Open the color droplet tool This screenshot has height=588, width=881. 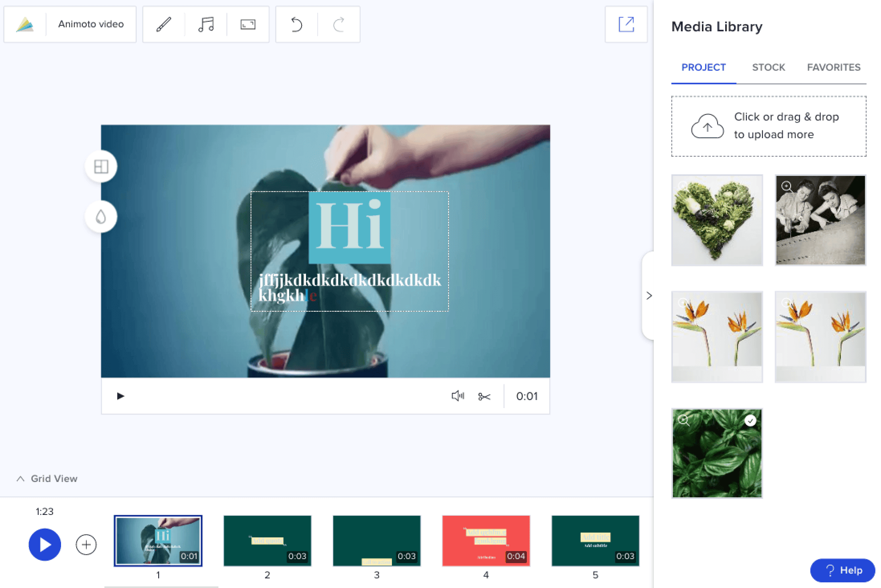pos(101,217)
